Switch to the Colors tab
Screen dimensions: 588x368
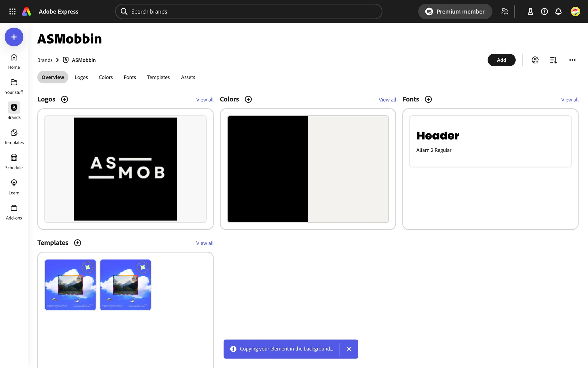click(x=106, y=77)
